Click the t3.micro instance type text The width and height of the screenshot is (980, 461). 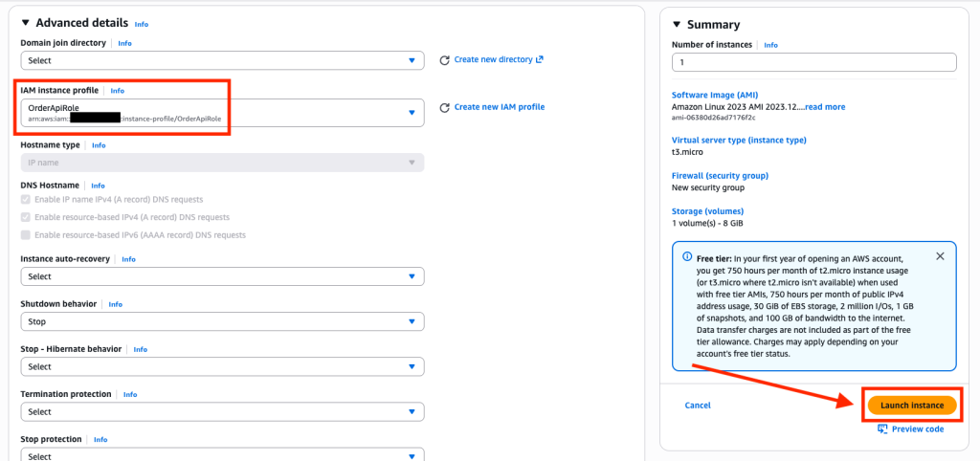[687, 152]
